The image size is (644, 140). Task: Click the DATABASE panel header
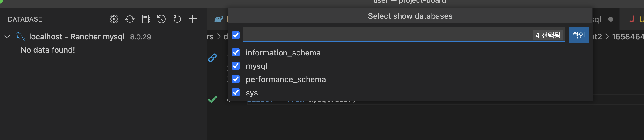click(x=25, y=19)
